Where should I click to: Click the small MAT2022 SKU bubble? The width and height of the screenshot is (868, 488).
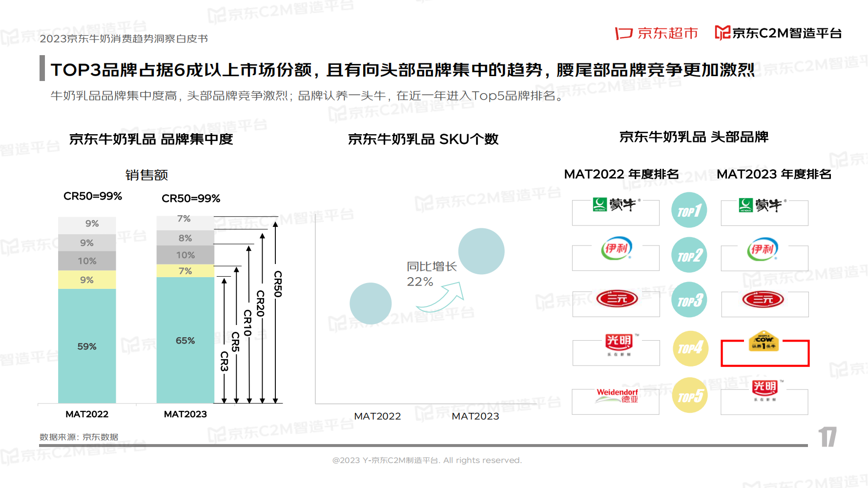[371, 304]
